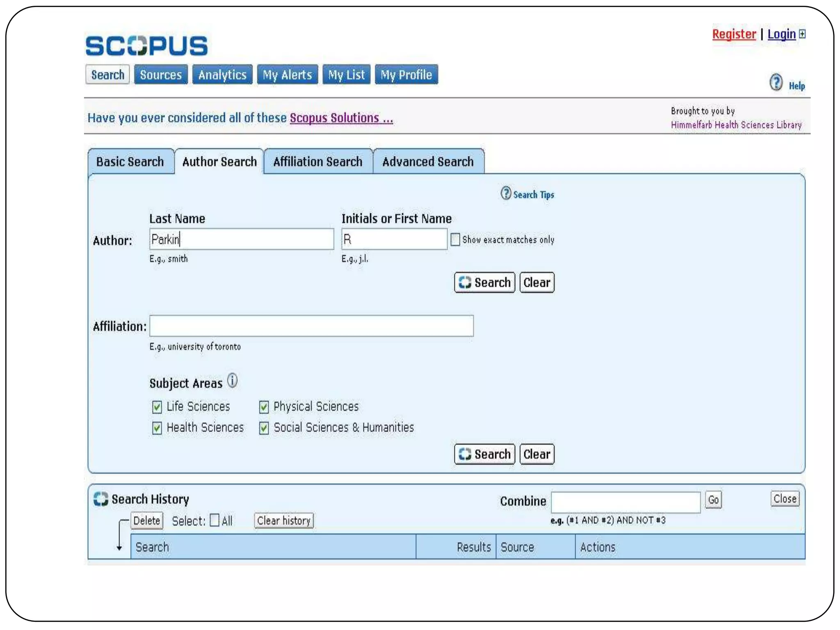Click into the Affiliation input field
Screen dimensions: 840x630
[311, 326]
